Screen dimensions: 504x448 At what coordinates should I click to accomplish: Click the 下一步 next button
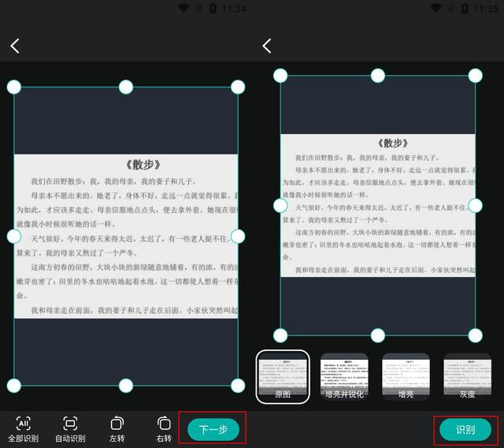point(213,429)
